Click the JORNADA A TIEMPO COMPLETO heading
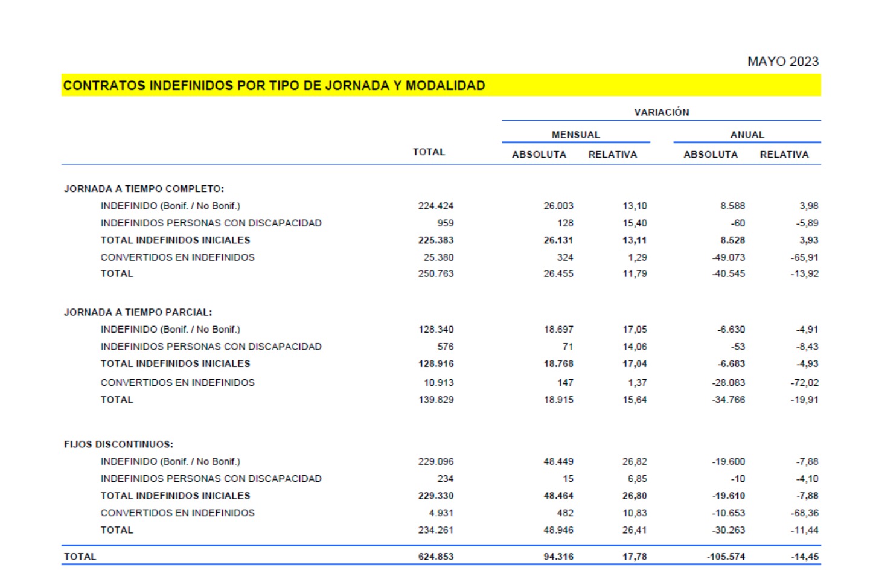 point(144,189)
